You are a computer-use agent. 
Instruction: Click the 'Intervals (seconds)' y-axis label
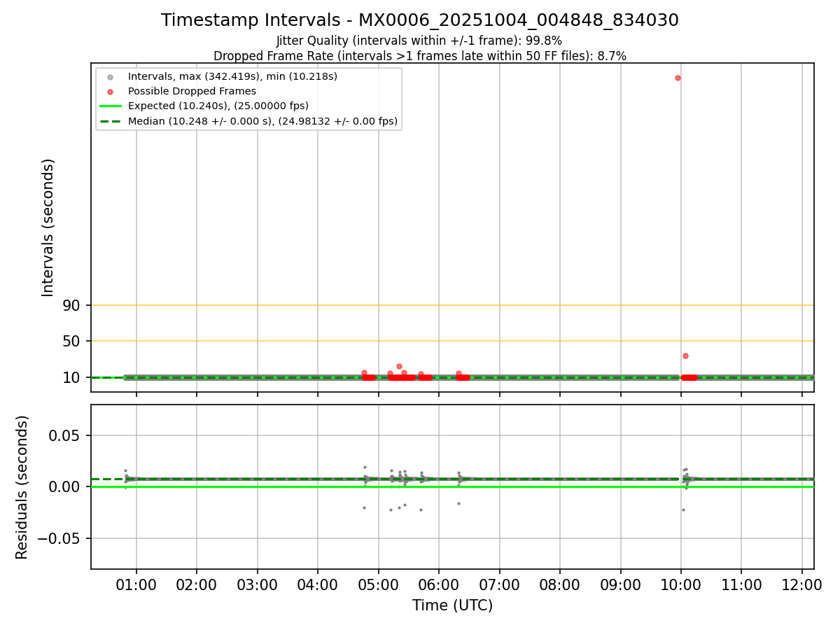(48, 227)
